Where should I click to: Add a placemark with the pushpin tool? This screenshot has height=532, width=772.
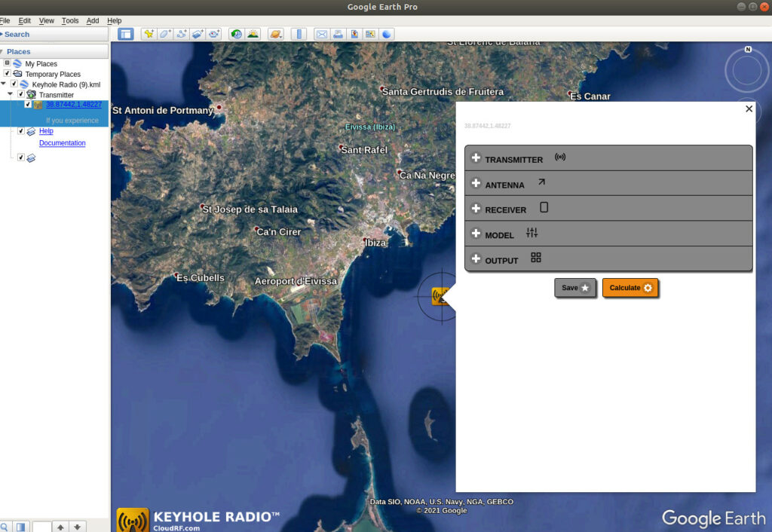click(149, 34)
